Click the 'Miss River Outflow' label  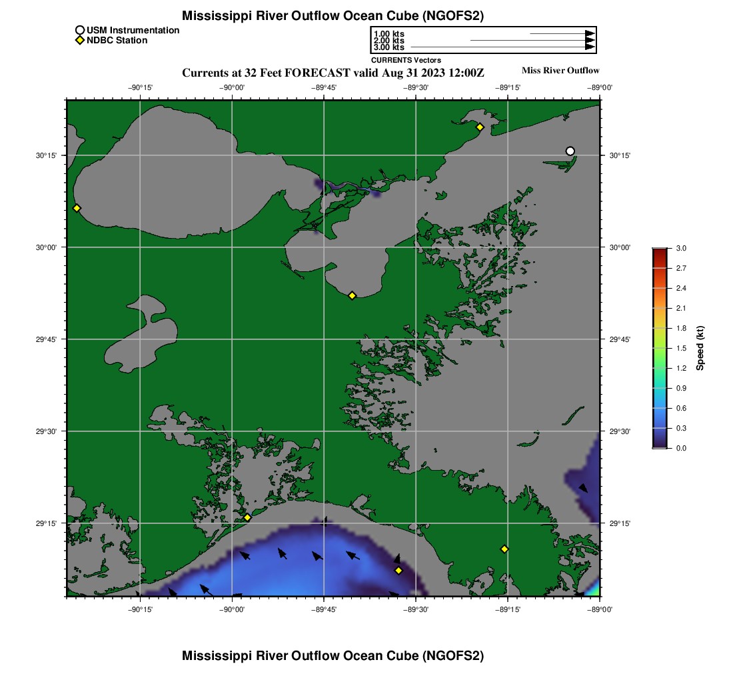click(560, 71)
